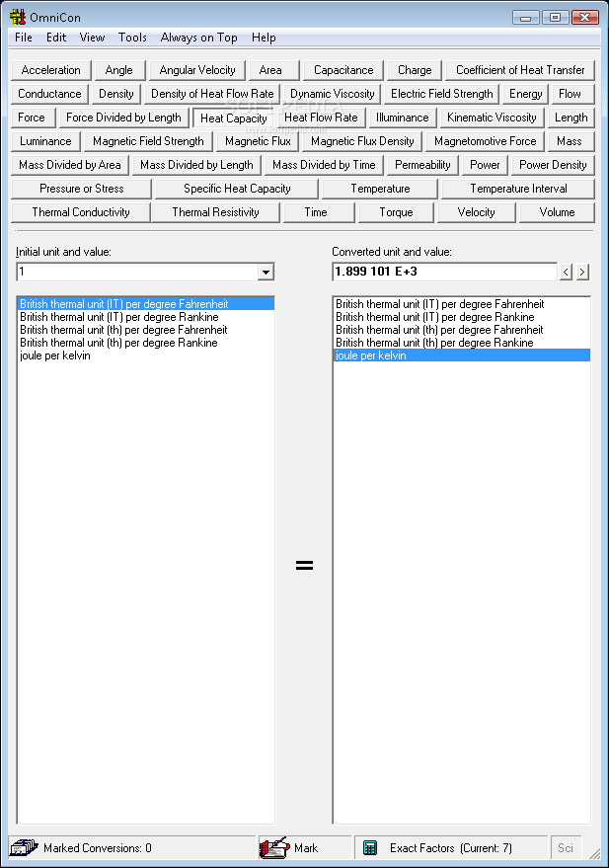Click the Marked Conversions printer icon
Viewport: 609px width, 868px height.
[24, 847]
